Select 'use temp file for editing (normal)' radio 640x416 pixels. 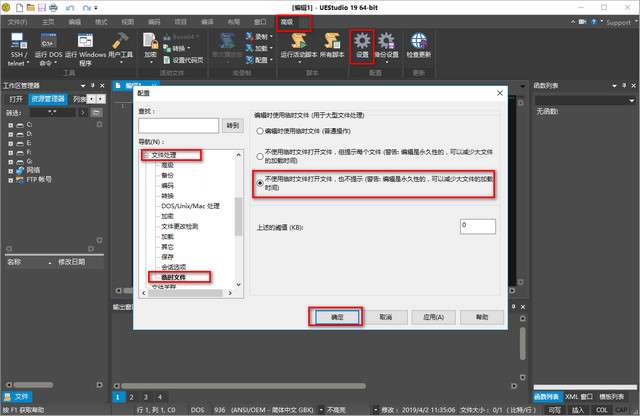coord(260,131)
